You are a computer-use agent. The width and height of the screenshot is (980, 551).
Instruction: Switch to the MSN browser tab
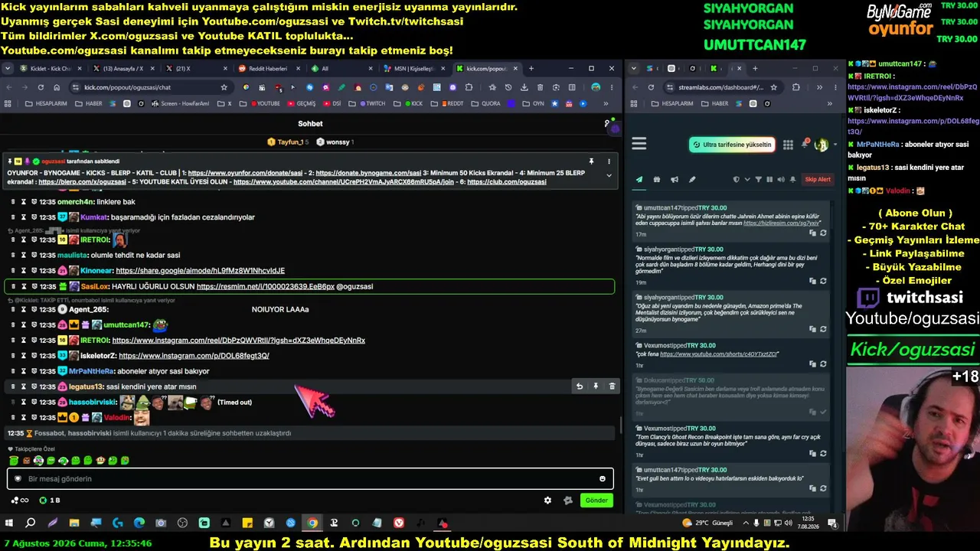pos(413,69)
